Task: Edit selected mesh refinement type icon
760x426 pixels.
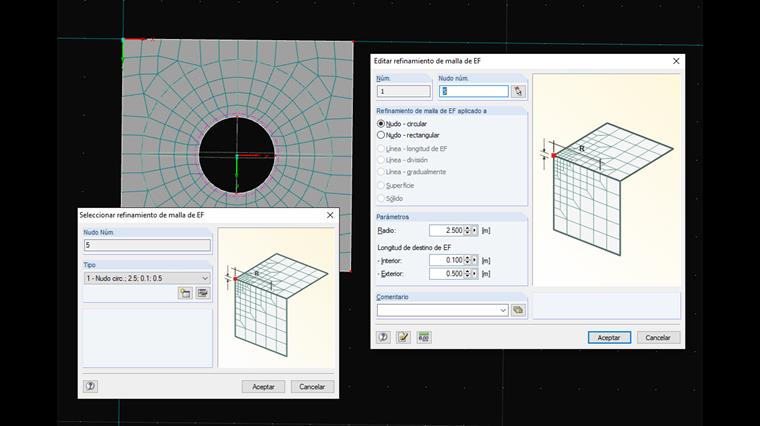Action: (x=202, y=293)
